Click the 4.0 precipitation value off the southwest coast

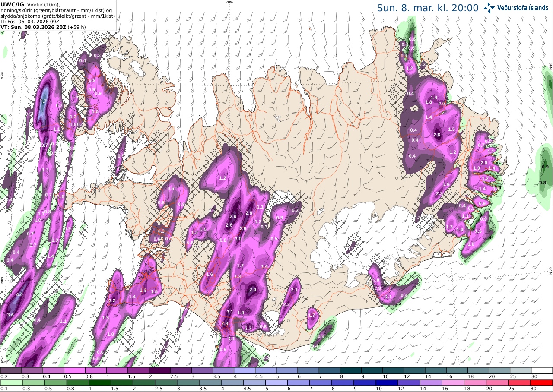pyautogui.click(x=19, y=295)
